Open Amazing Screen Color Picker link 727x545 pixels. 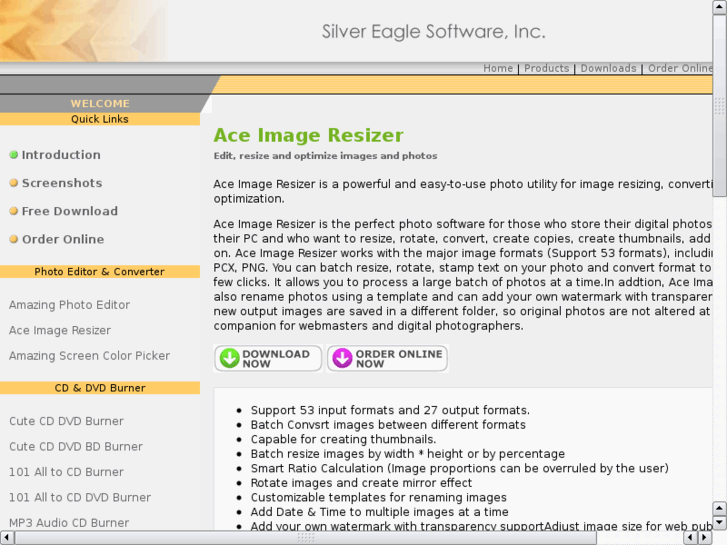click(x=89, y=356)
